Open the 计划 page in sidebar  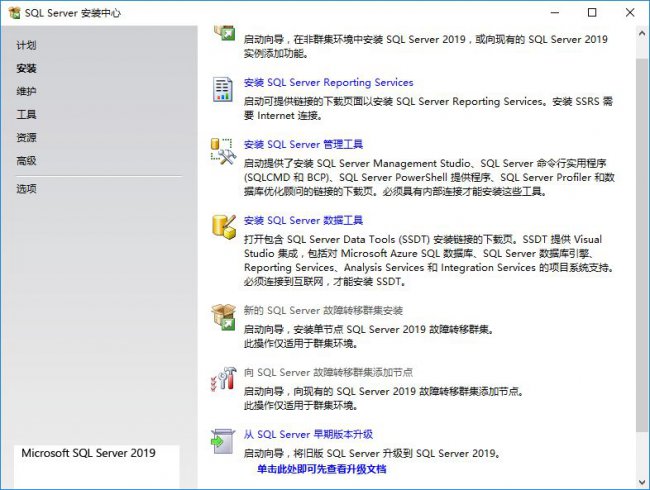26,45
